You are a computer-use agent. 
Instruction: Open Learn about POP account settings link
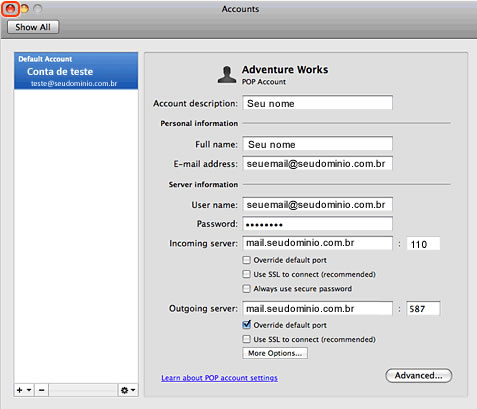click(x=219, y=378)
